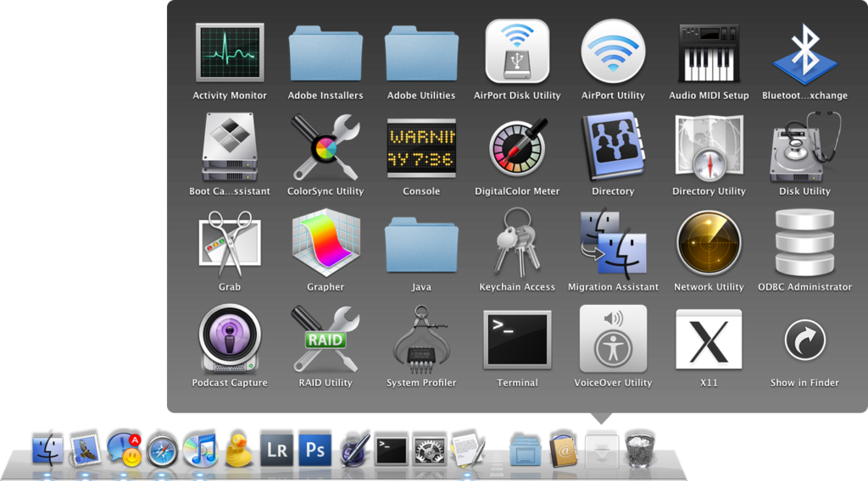Viewport: 868px width, 481px height.
Task: Open Boot Camp Assistant
Action: pos(229,147)
